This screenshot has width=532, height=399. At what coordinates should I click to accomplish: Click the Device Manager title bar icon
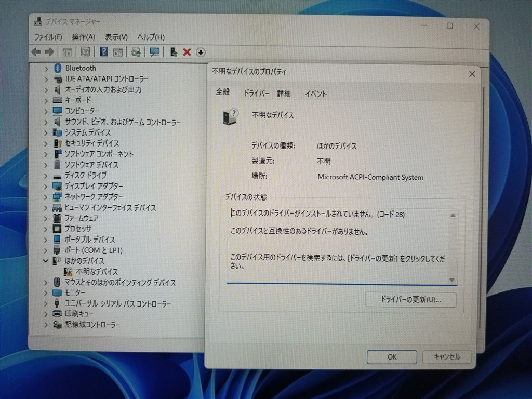[37, 21]
